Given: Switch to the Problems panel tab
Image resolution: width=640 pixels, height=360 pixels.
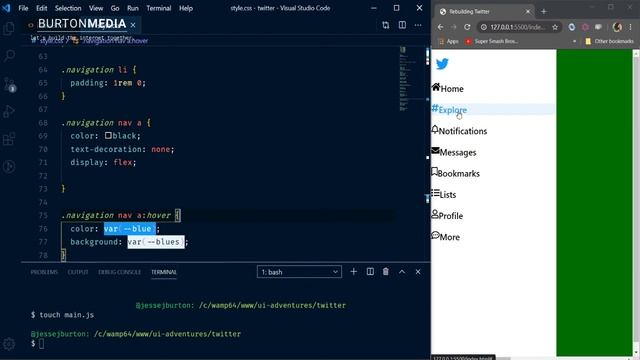Looking at the screenshot, I should 44,272.
